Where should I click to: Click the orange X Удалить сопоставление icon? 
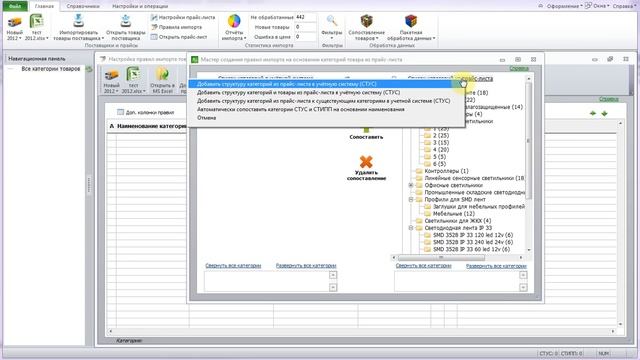[x=366, y=162]
